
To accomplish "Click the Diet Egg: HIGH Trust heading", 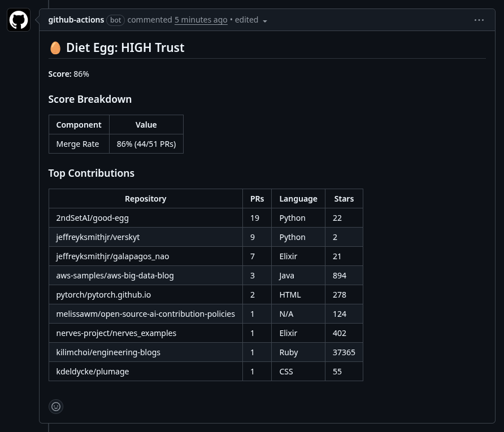I will click(x=125, y=47).
